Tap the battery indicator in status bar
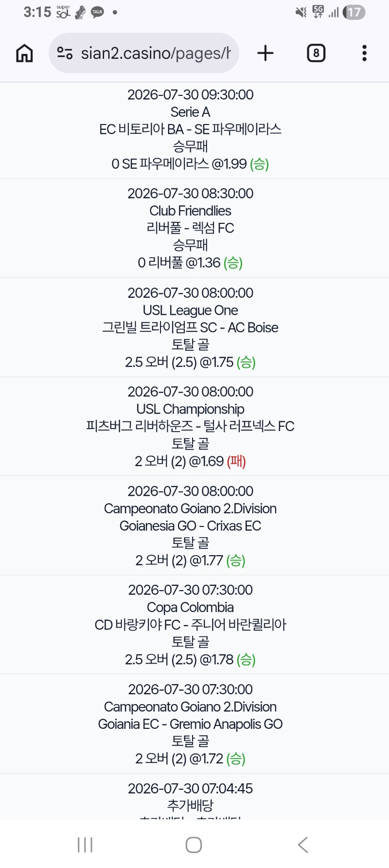 [354, 12]
